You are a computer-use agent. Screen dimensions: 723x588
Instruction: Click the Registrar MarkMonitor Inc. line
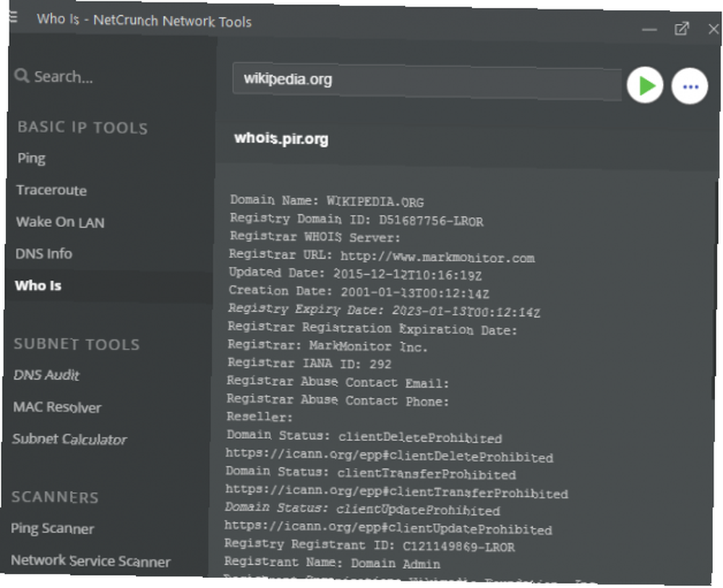click(328, 346)
